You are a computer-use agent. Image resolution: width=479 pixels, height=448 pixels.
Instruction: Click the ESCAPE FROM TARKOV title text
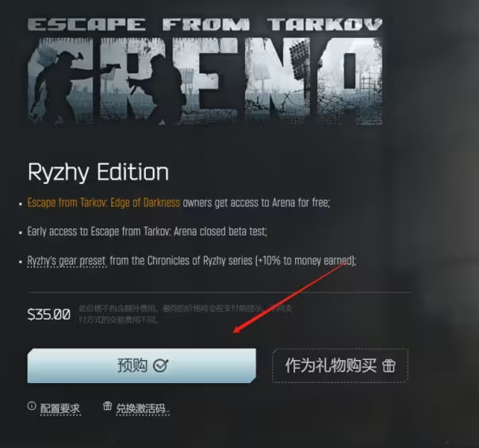point(205,25)
